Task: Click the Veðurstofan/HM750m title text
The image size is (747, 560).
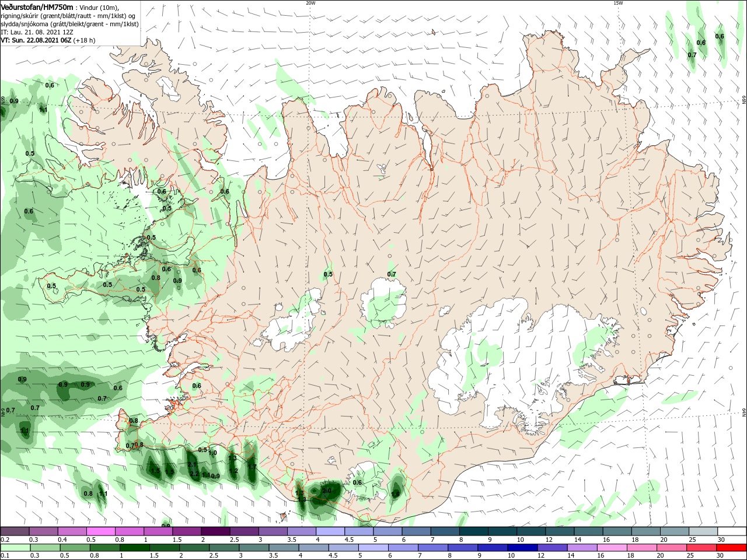Action: point(36,6)
